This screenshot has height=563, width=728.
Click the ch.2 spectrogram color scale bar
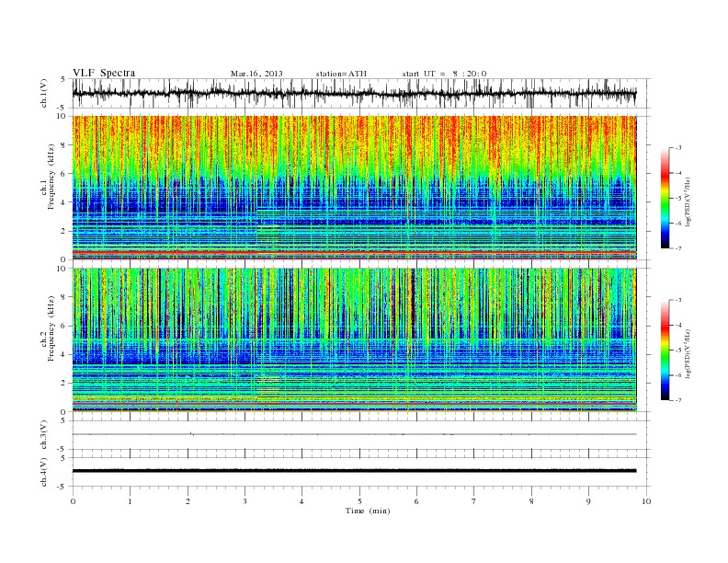click(665, 350)
